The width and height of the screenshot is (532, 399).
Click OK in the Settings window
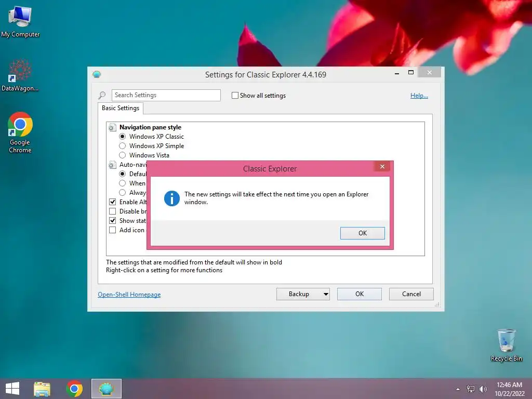coord(360,294)
